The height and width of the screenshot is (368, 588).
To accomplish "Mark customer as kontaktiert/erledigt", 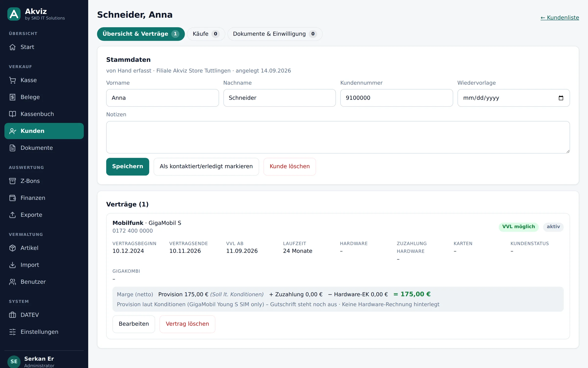I will coord(206,166).
